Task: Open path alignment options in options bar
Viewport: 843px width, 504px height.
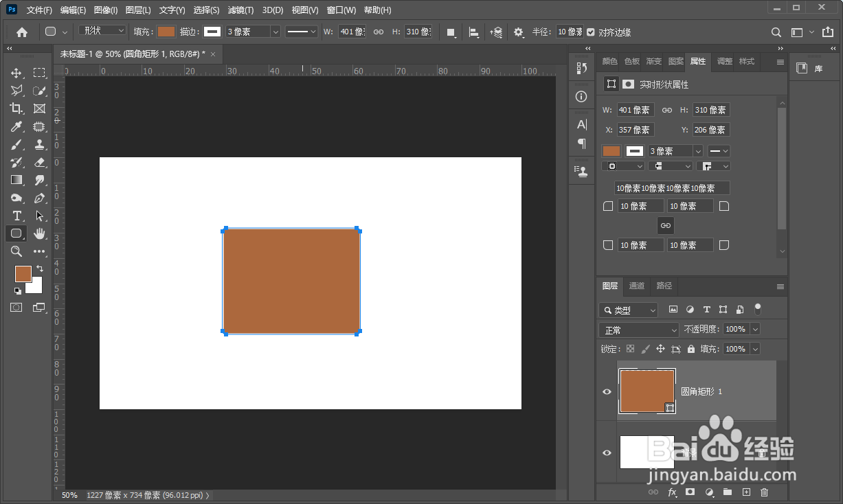Action: (474, 32)
